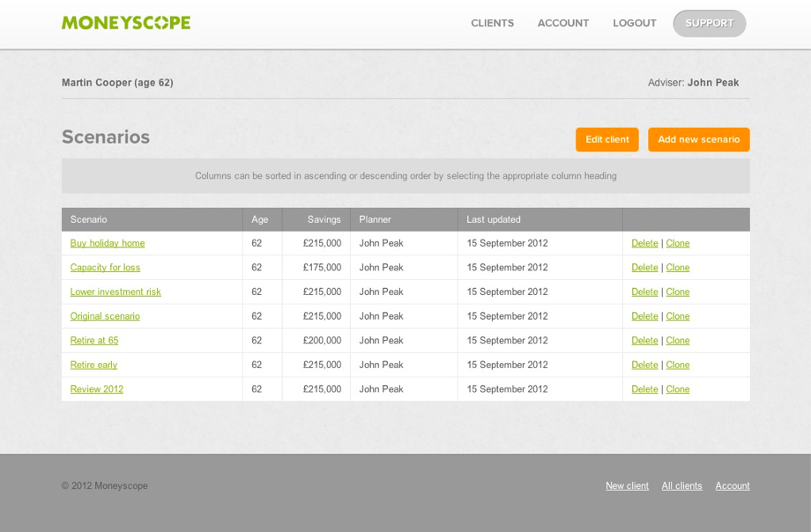811x532 pixels.
Task: Open the Original scenario link
Action: (x=105, y=316)
